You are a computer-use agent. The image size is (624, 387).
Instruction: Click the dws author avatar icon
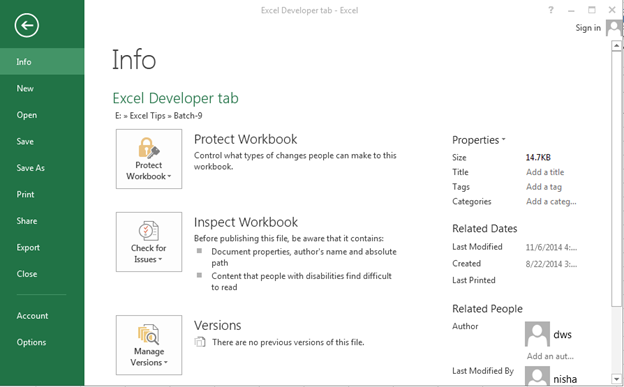(537, 334)
